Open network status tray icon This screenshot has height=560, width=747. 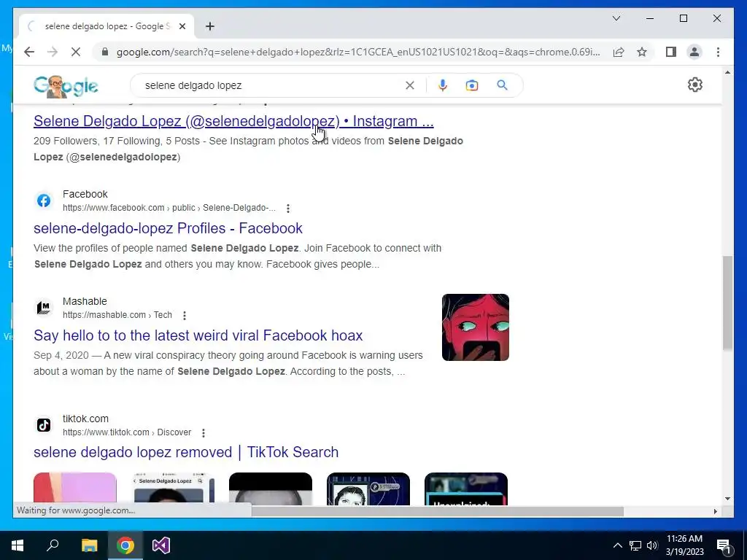click(635, 545)
